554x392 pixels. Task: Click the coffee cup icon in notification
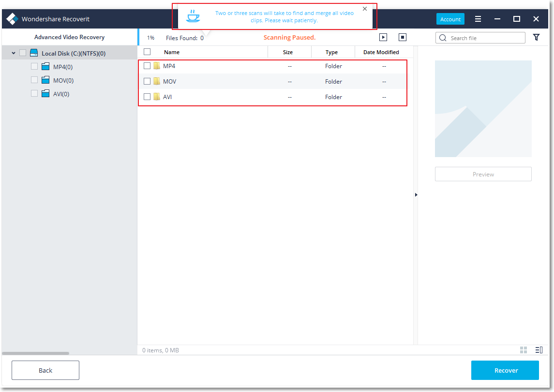click(193, 16)
